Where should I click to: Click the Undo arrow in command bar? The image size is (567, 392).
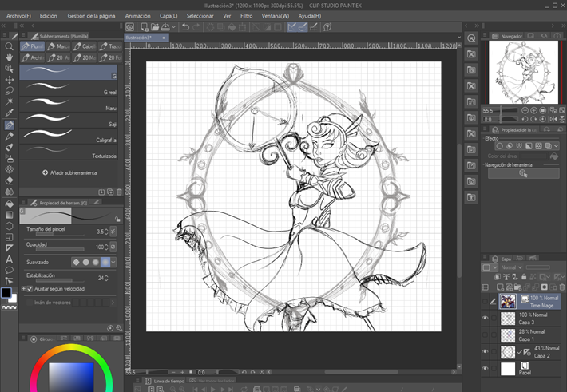tap(185, 27)
